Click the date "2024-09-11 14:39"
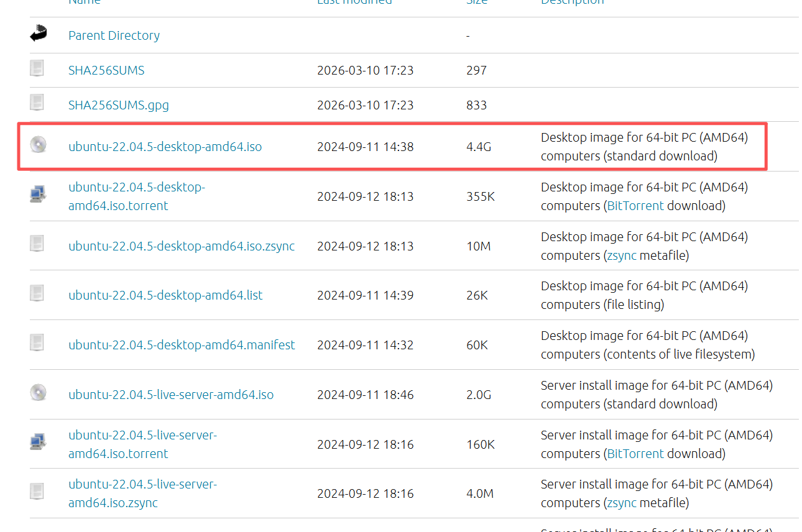The height and width of the screenshot is (532, 802). tap(365, 295)
